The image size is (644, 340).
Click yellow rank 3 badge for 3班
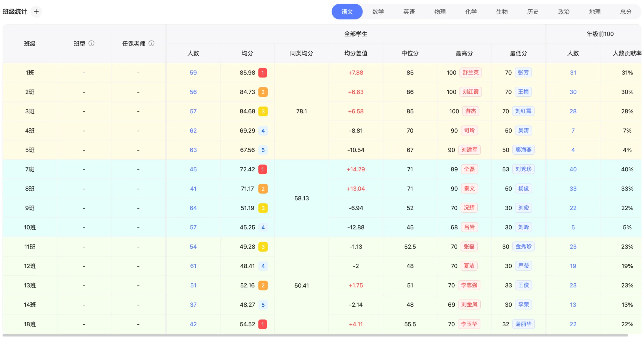(x=263, y=111)
